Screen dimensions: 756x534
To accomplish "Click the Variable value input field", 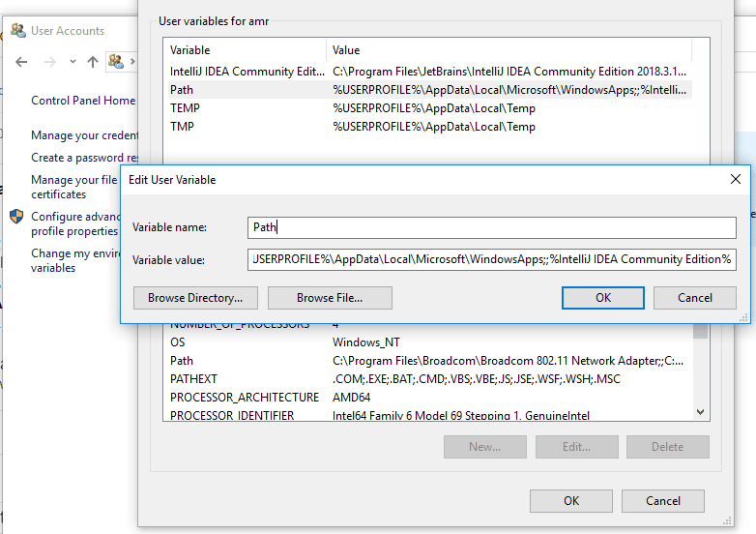I will (492, 259).
